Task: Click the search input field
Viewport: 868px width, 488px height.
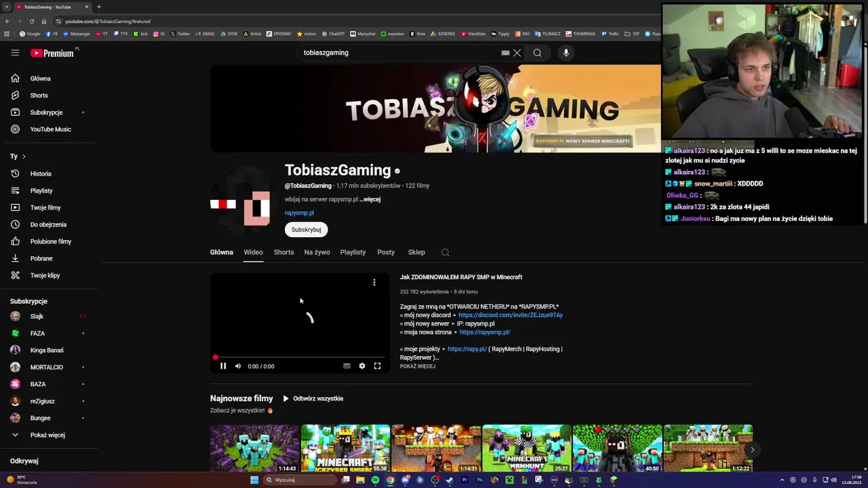Action: (x=400, y=53)
